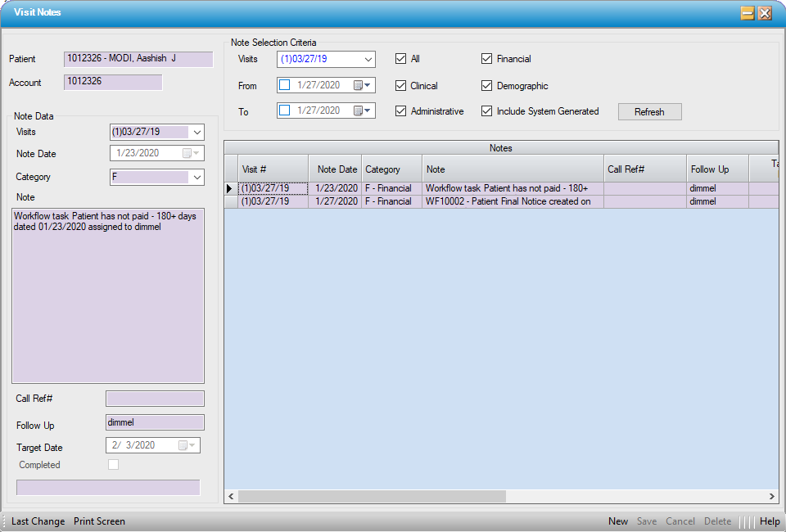The height and width of the screenshot is (532, 786).
Task: Click the horizontal scrollbar right arrow
Action: (x=771, y=497)
